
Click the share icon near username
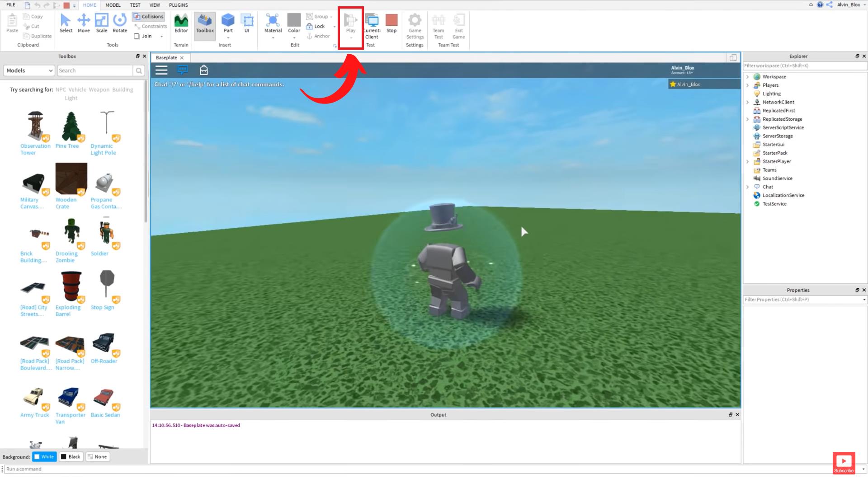(830, 5)
